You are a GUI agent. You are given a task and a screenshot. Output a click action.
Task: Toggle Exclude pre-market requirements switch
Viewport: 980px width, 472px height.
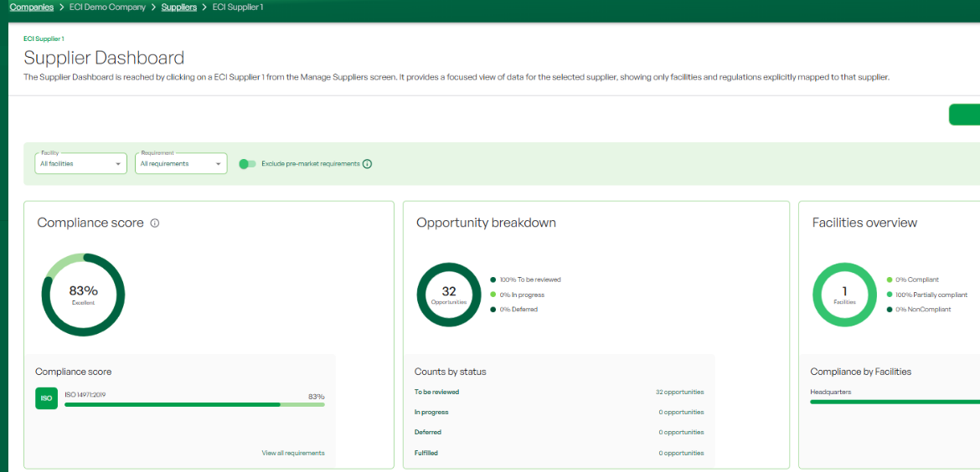pos(247,163)
